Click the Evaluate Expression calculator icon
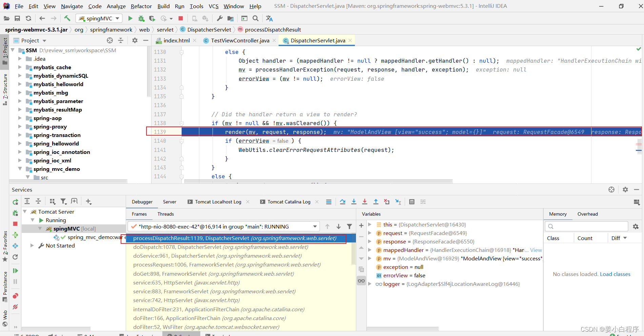The height and width of the screenshot is (336, 644). click(x=412, y=202)
